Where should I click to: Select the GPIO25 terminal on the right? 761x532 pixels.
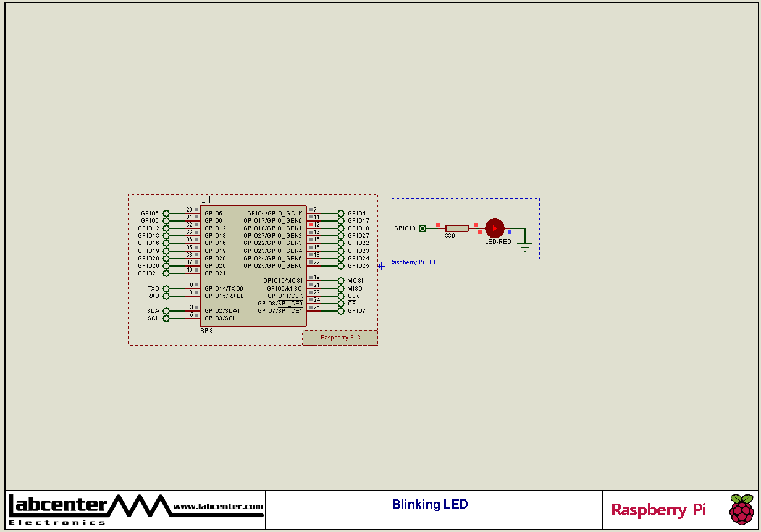340,265
